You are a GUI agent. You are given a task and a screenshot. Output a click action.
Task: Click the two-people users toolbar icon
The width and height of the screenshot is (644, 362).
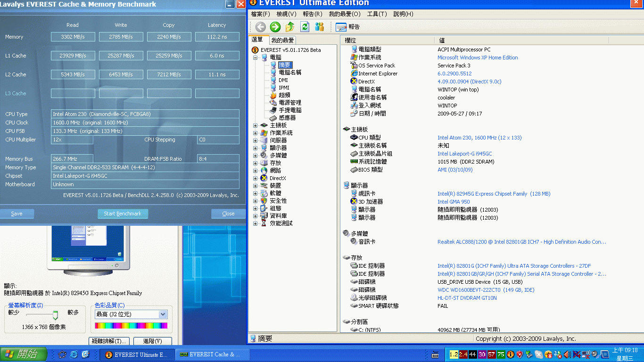[320, 27]
